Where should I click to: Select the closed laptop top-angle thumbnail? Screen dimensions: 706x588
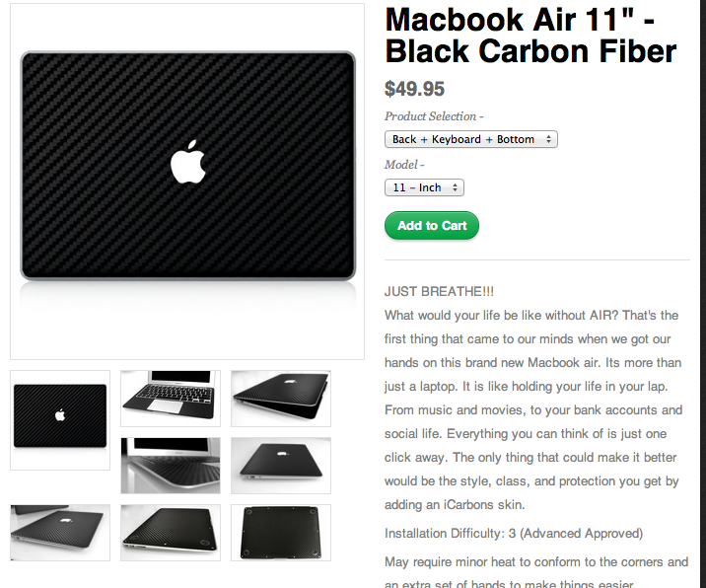[281, 466]
